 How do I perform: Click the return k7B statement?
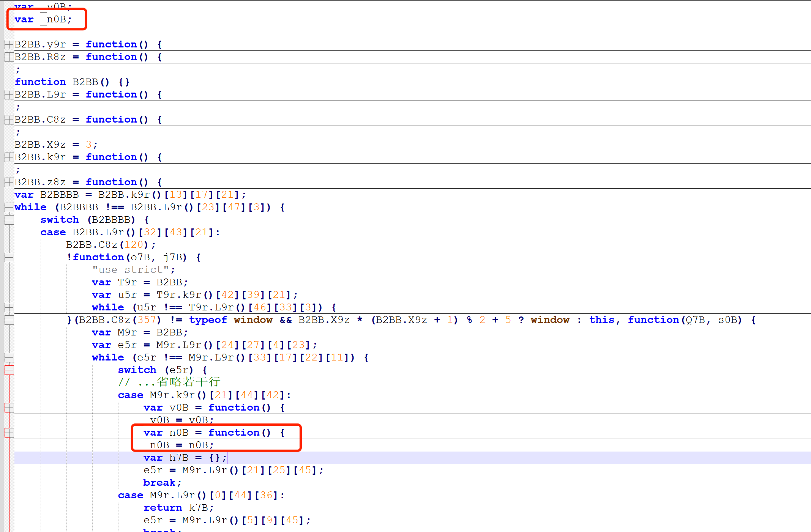178,508
